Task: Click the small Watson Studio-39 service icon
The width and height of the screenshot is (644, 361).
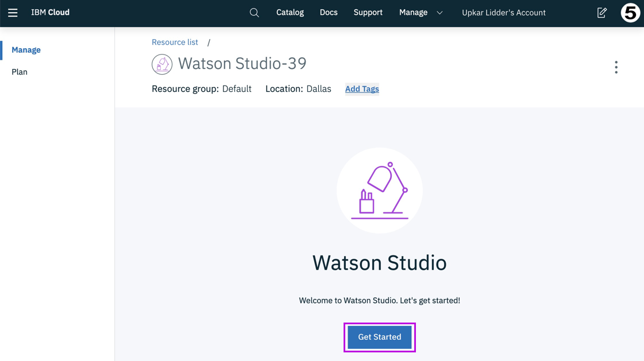Action: (162, 64)
